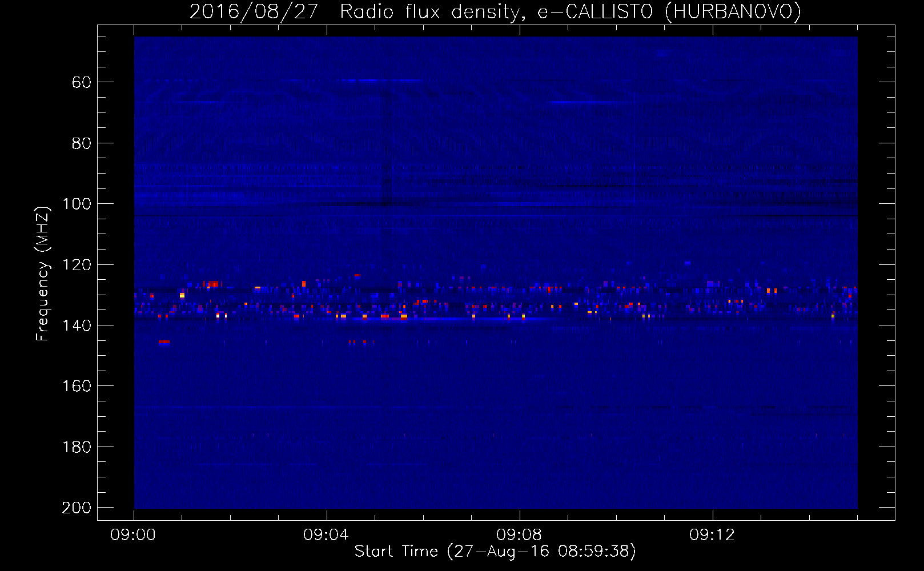The width and height of the screenshot is (924, 571).
Task: Choose the 160 frequency tick label
Action: [x=77, y=386]
